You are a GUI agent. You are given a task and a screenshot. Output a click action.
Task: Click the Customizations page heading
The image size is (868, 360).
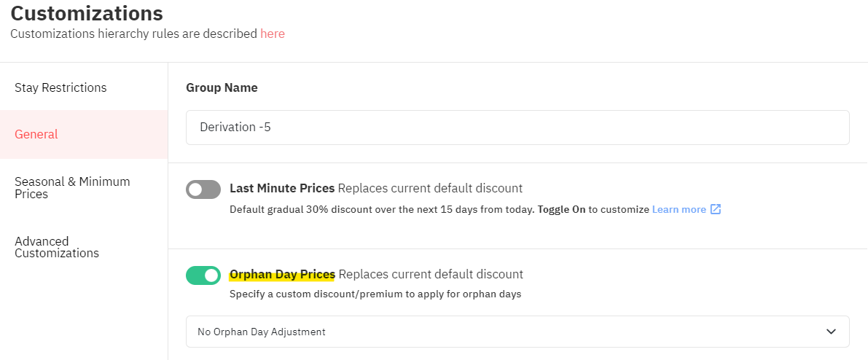(87, 12)
